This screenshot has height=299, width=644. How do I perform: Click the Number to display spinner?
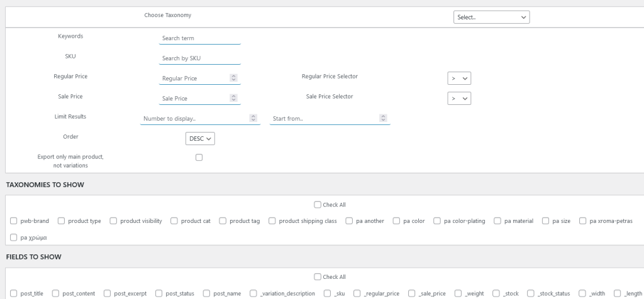253,118
